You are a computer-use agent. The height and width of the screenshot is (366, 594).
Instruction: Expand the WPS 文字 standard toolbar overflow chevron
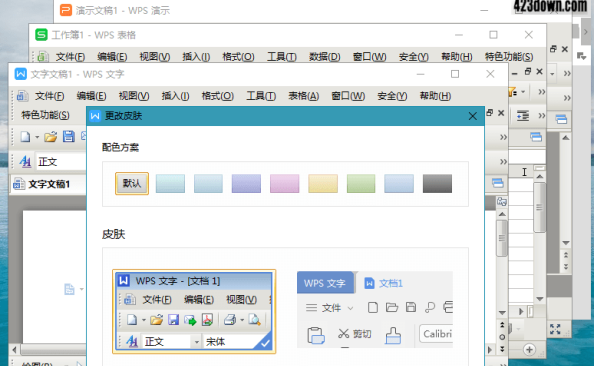pos(503,137)
